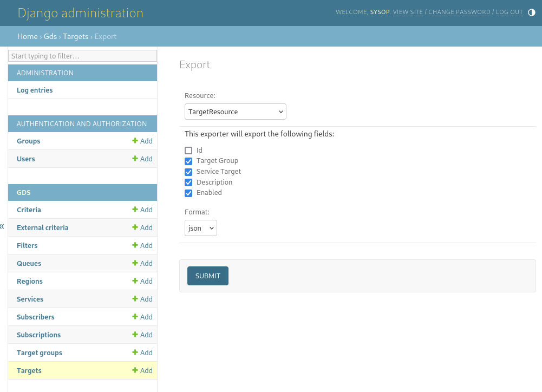Open Targets model list in sidebar
Image resolution: width=542 pixels, height=392 pixels.
pyautogui.click(x=29, y=370)
